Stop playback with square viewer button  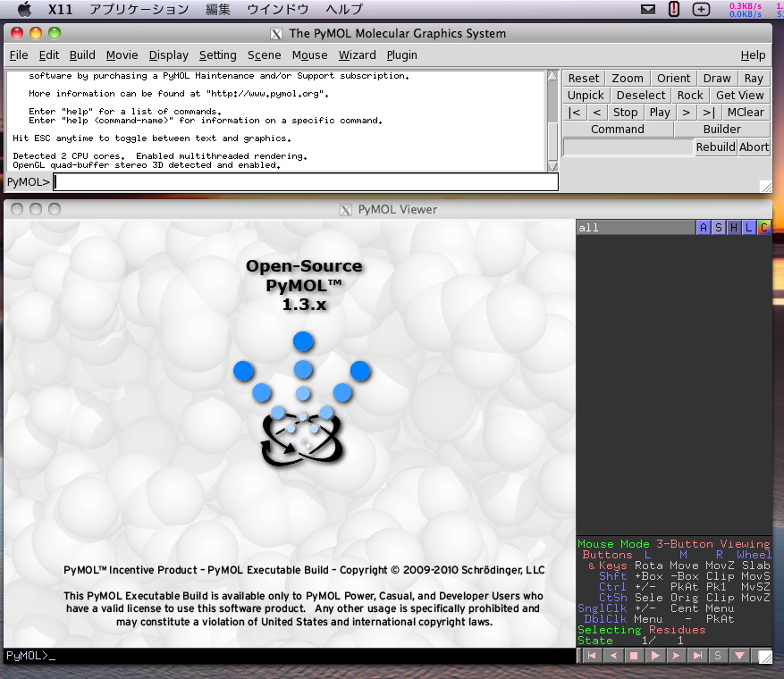tap(634, 656)
